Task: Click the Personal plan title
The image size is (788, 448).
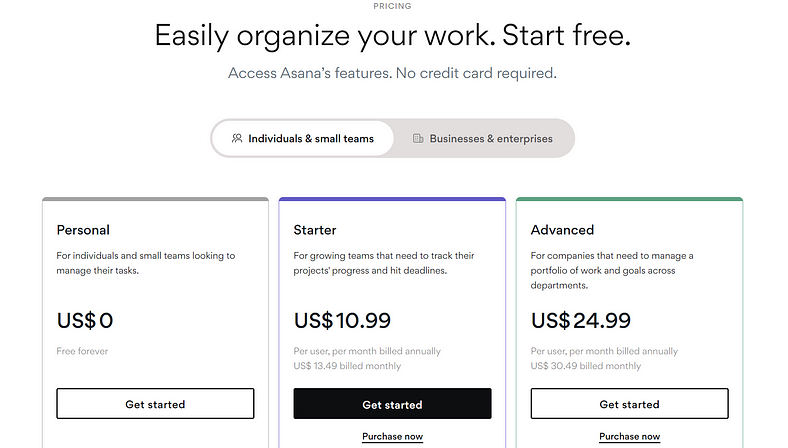Action: pos(83,230)
